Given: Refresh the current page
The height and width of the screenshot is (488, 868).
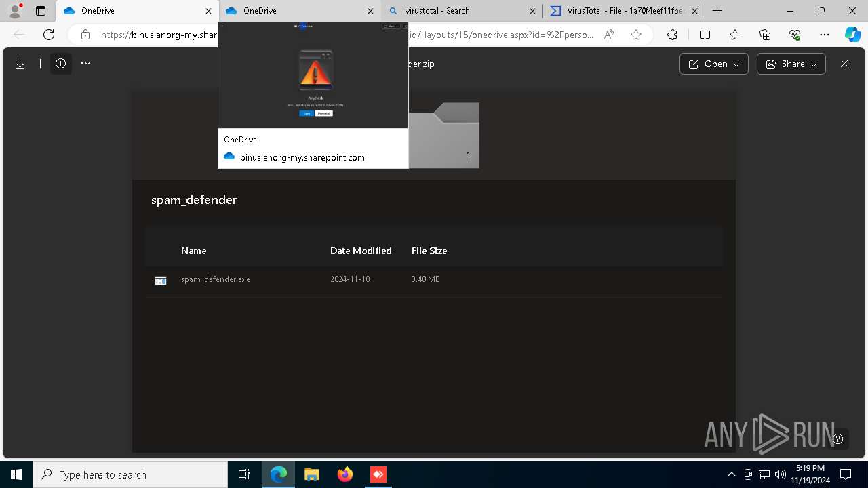Looking at the screenshot, I should click(49, 35).
